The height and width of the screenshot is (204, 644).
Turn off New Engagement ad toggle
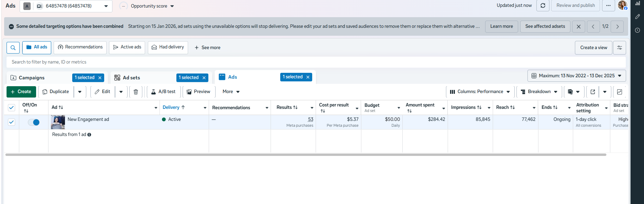(x=34, y=122)
